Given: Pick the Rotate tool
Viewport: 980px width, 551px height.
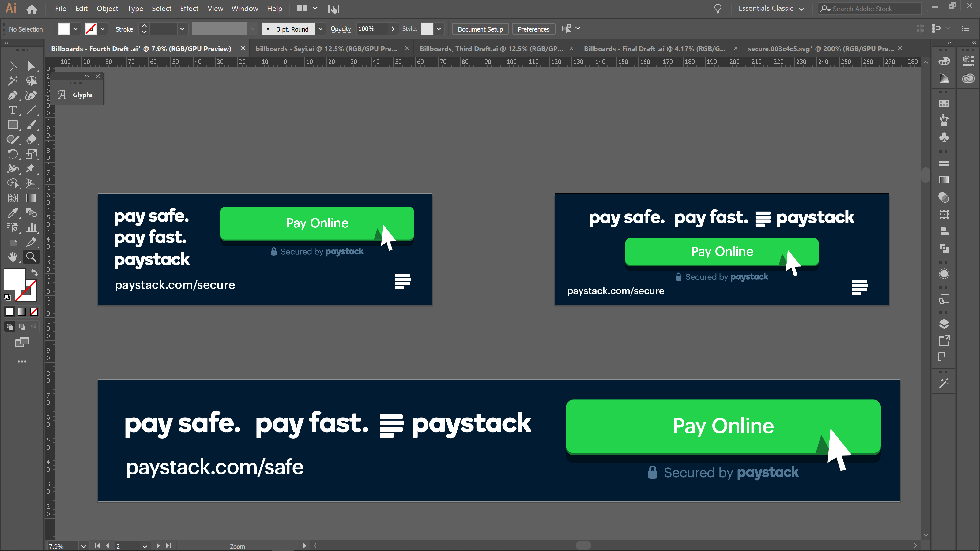Looking at the screenshot, I should click(x=13, y=154).
